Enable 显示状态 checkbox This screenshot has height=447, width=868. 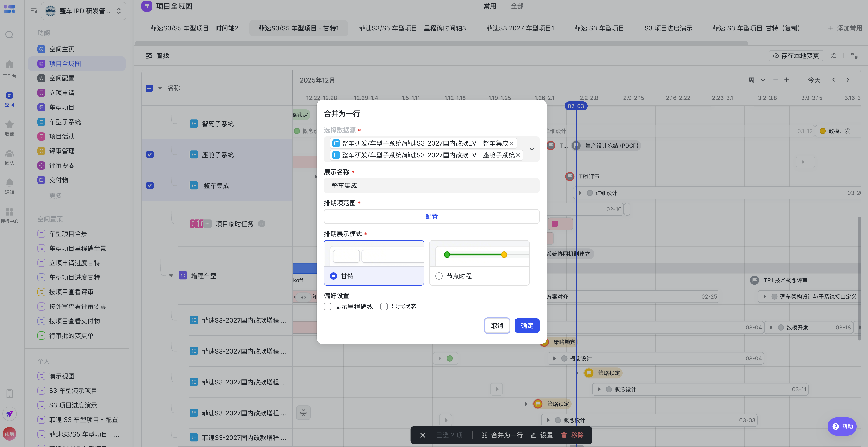pos(384,306)
